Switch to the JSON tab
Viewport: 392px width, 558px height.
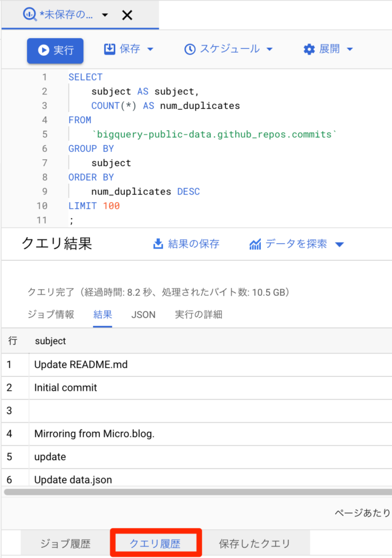[x=143, y=315]
